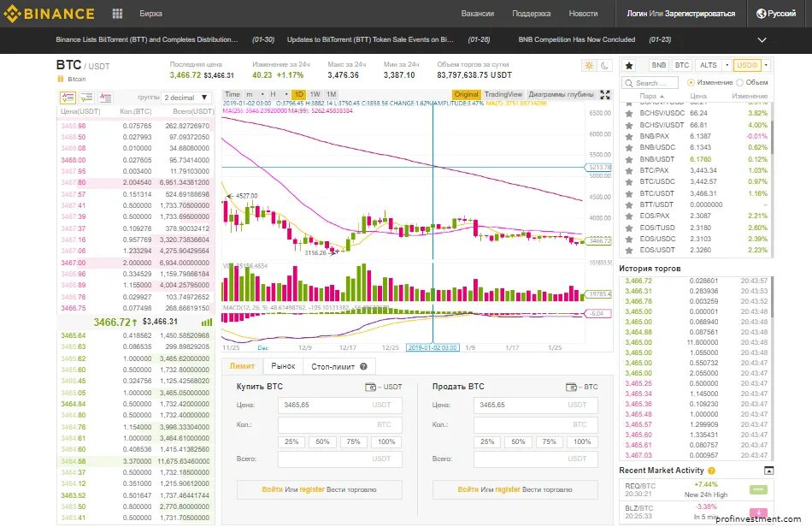Select the 1W chart interval

tap(315, 94)
